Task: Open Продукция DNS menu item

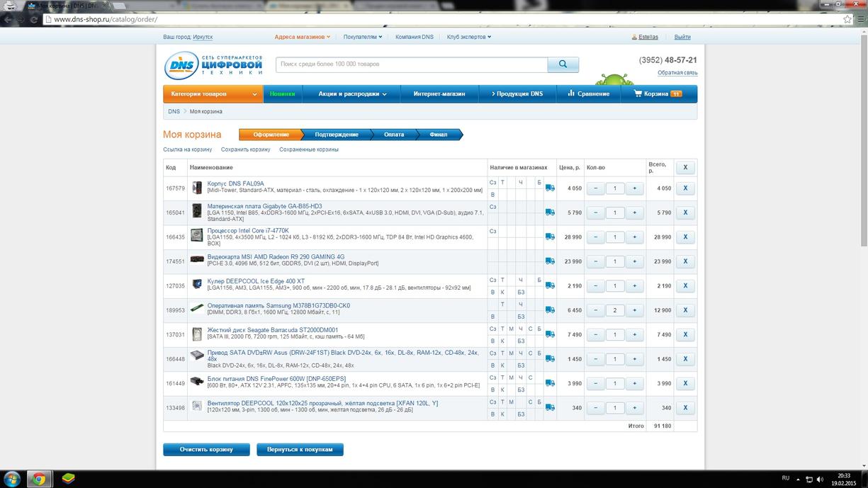Action: pyautogui.click(x=517, y=93)
